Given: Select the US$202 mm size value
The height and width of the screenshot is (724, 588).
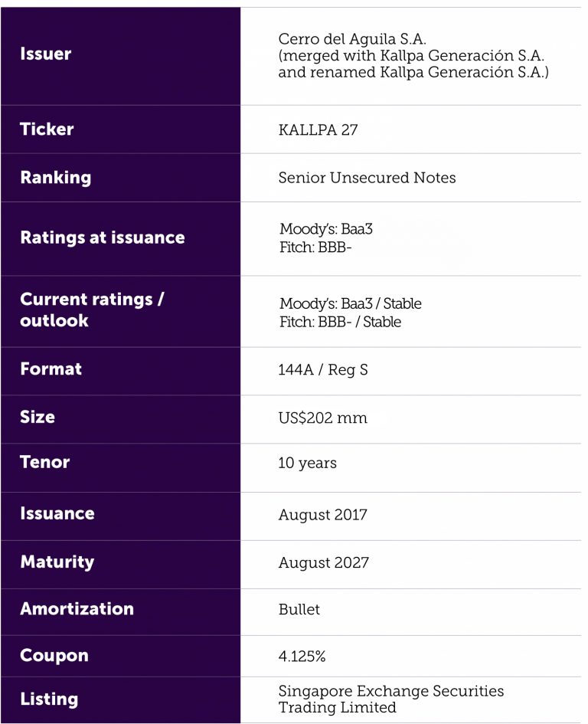Looking at the screenshot, I should (x=322, y=418).
